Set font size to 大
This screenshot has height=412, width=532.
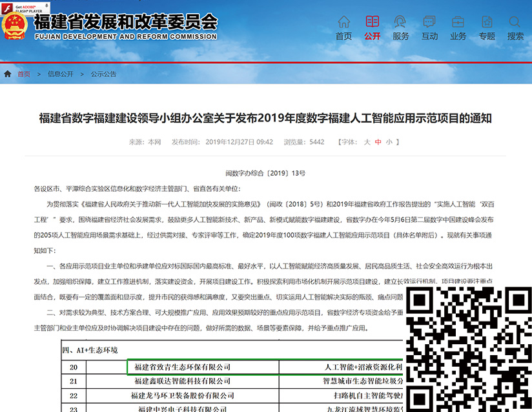click(x=367, y=142)
